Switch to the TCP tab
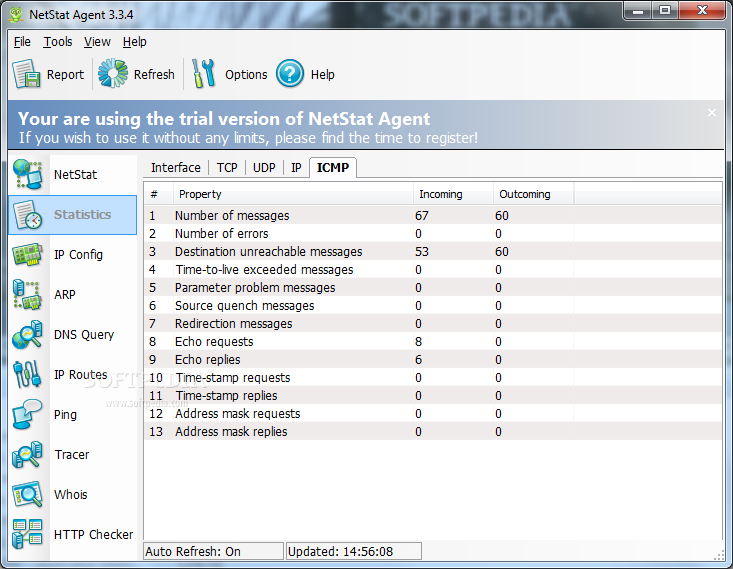733x569 pixels. (x=227, y=167)
